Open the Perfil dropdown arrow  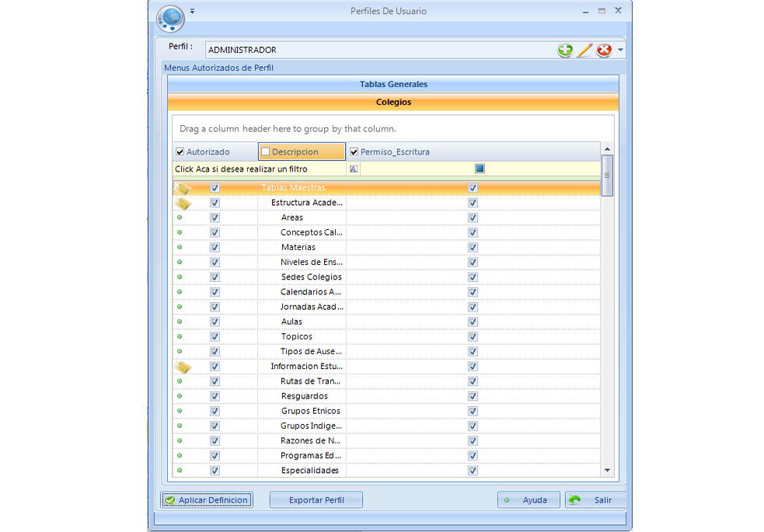(620, 50)
